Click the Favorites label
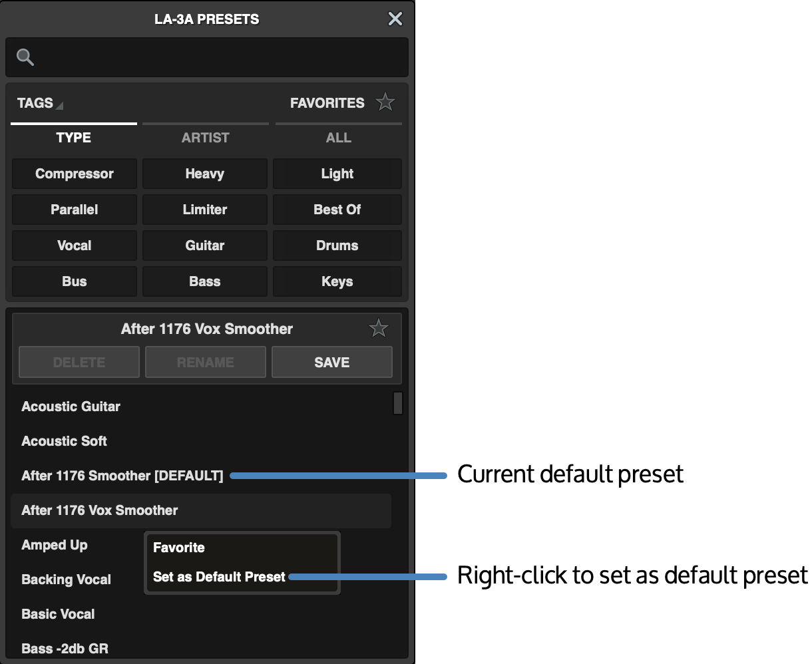This screenshot has height=664, width=812. pyautogui.click(x=327, y=103)
